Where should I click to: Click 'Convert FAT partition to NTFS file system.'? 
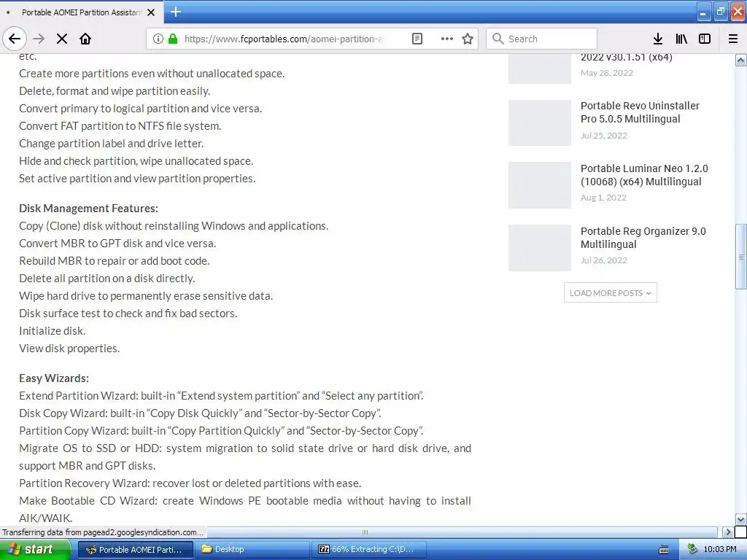pos(120,126)
